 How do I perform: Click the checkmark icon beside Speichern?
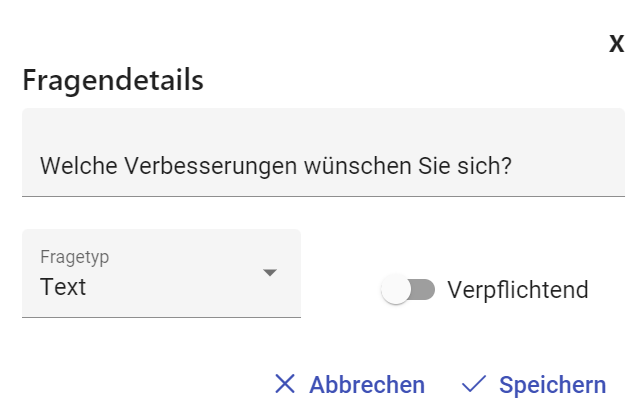point(474,384)
